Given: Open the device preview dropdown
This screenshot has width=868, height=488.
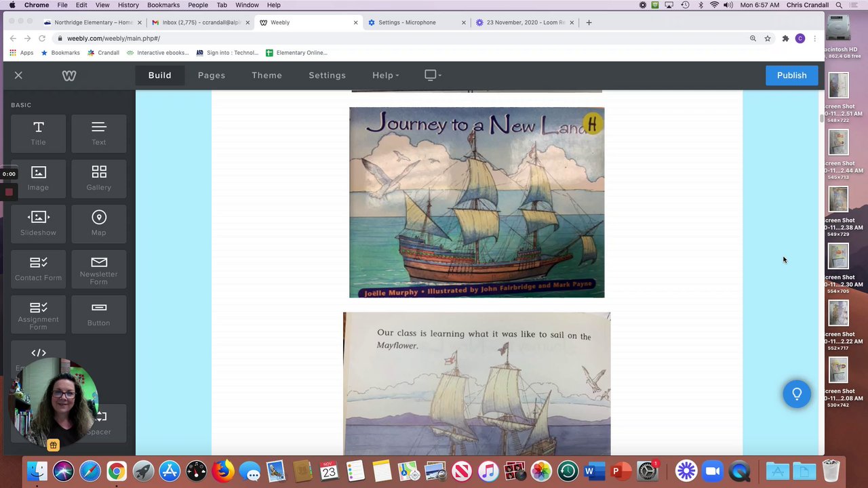Looking at the screenshot, I should 433,75.
